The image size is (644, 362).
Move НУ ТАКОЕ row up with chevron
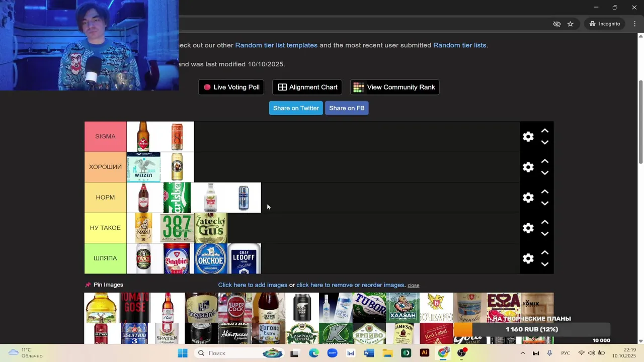click(x=544, y=222)
